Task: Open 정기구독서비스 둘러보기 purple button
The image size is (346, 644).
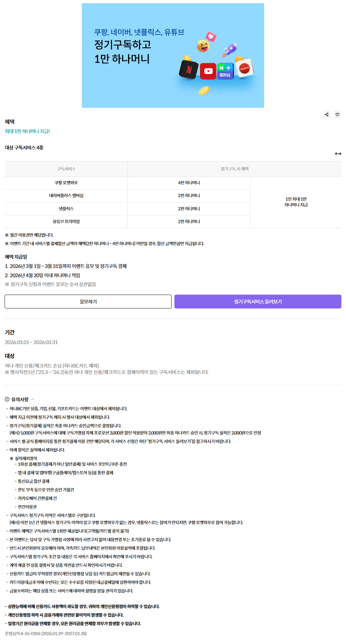Action: (x=258, y=302)
